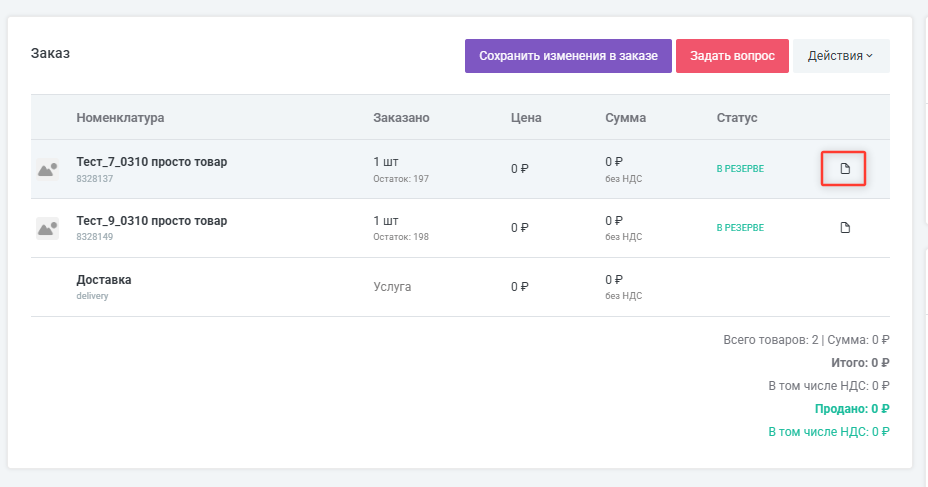Click the item code 8328137
Screen dimensions: 928x487
[x=95, y=178]
